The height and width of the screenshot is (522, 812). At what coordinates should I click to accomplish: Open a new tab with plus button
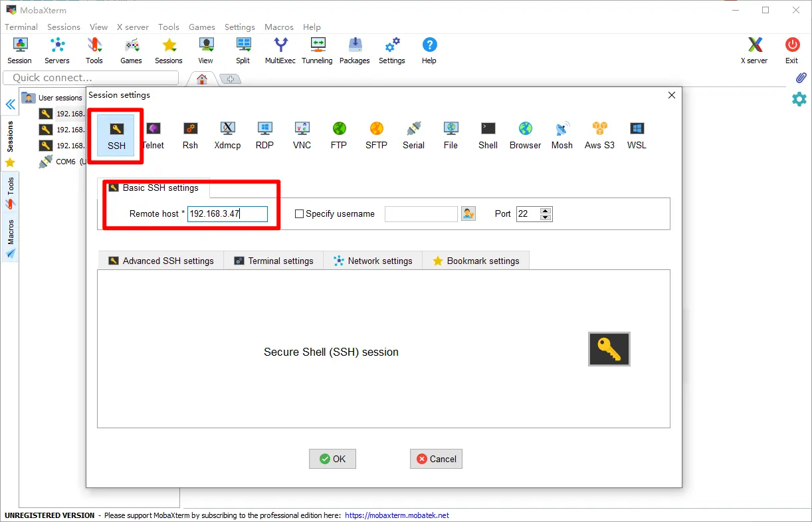[230, 79]
